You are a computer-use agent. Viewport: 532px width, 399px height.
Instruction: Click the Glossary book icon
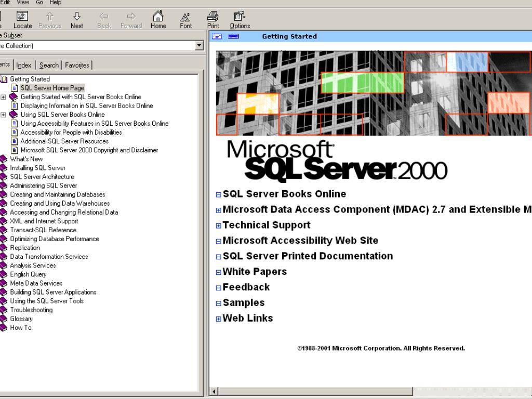4,319
